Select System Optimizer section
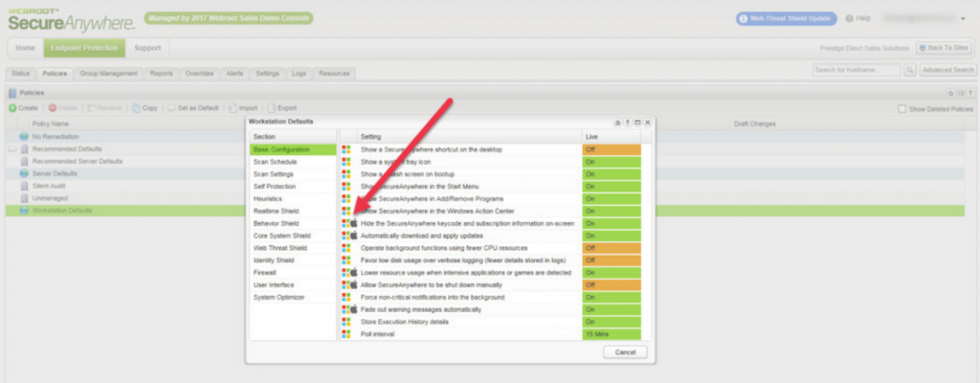This screenshot has height=383, width=980. point(293,297)
